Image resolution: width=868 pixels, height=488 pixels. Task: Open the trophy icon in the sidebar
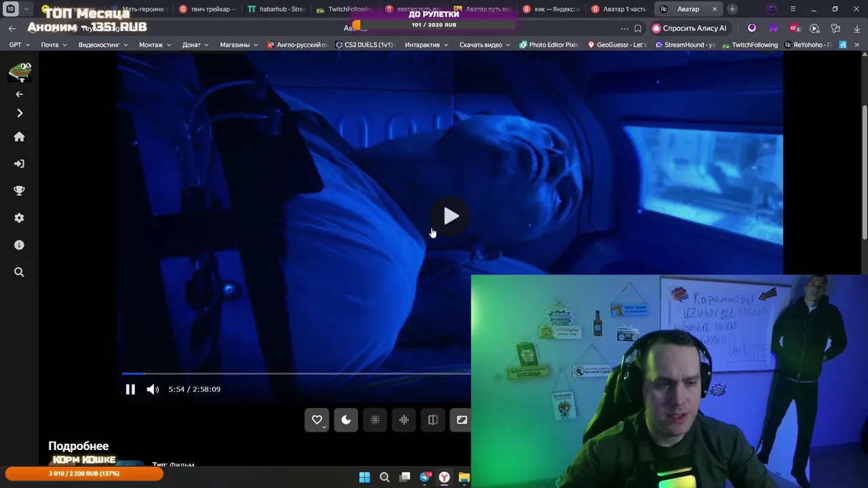click(19, 191)
